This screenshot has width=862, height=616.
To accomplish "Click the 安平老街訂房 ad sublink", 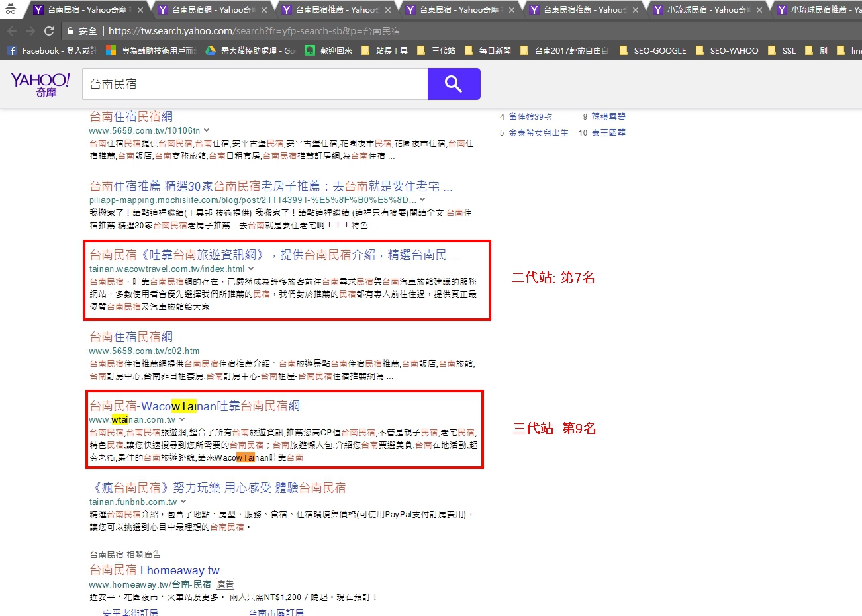I will click(x=130, y=613).
